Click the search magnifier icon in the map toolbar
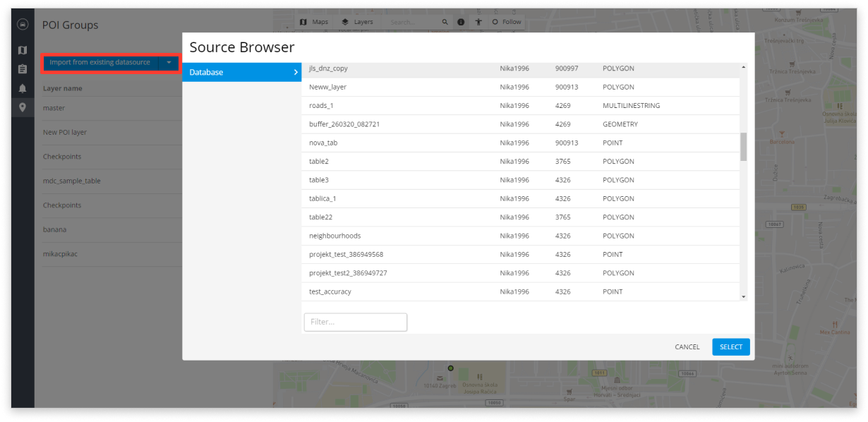This screenshot has width=868, height=422. (x=445, y=22)
